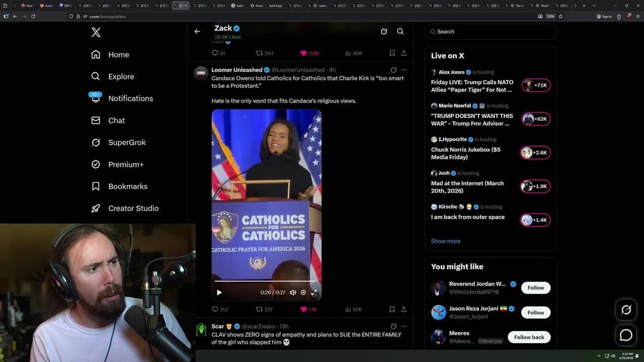This screenshot has width=644, height=362.
Task: Open a new browser tab
Action: pyautogui.click(x=584, y=6)
